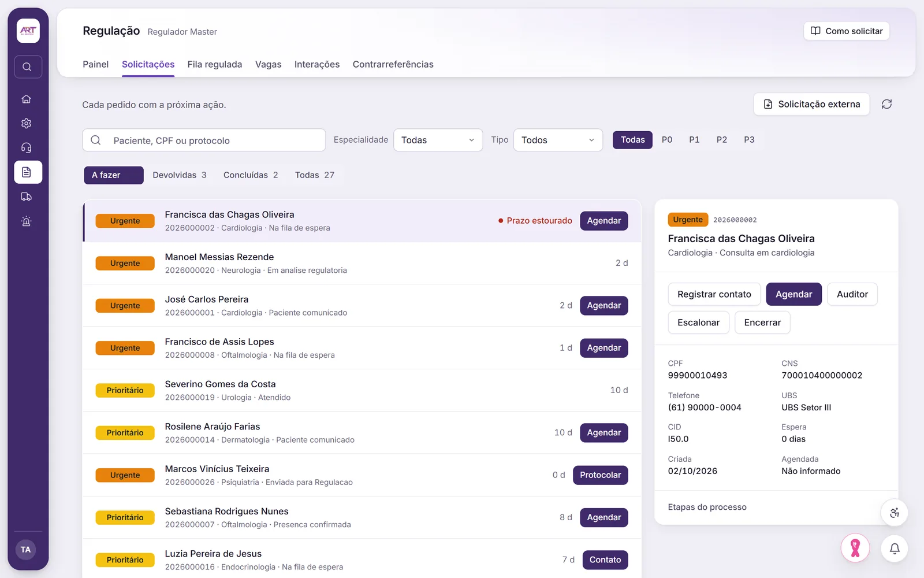
Task: Click Protocolar for Marcos Vinícius Teixeira
Action: (601, 475)
